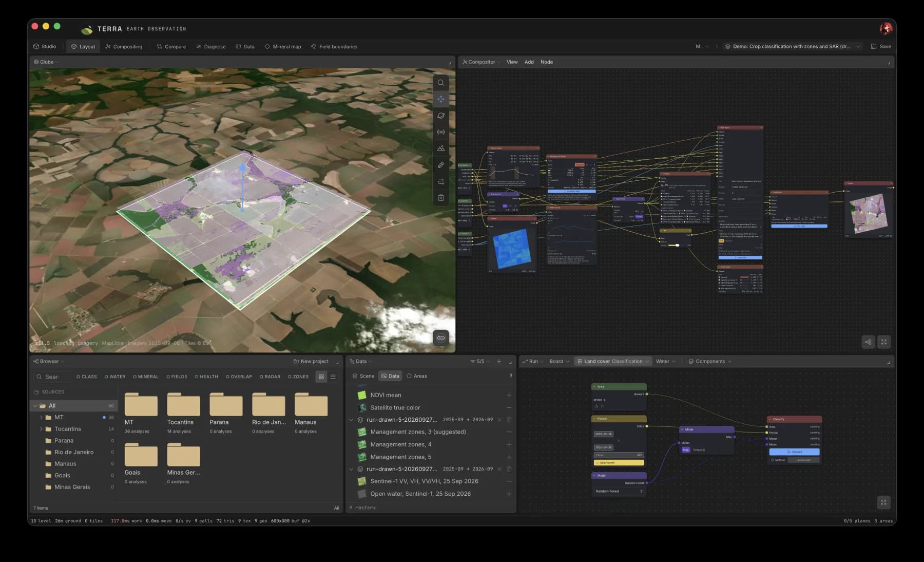
Task: Click the Browser search field
Action: [52, 377]
